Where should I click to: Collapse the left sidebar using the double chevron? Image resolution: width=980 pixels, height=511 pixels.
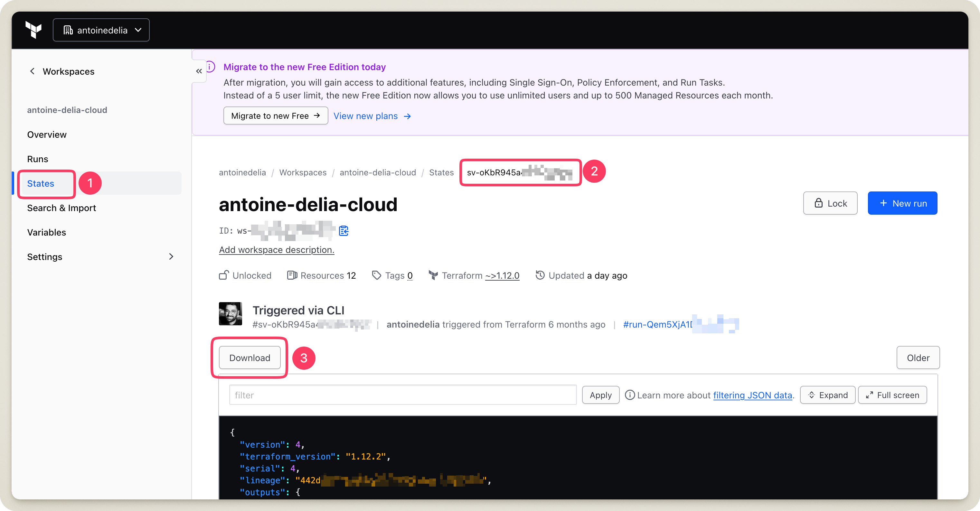click(x=199, y=71)
